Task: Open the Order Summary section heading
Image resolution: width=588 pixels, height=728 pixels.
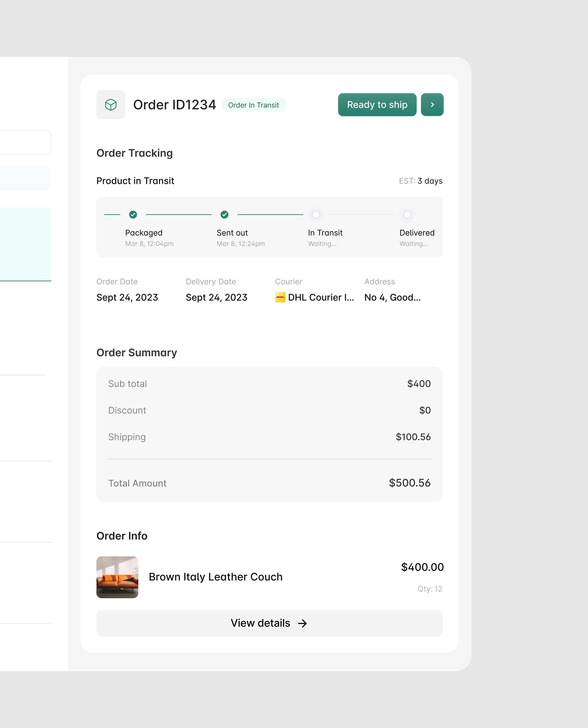Action: (137, 352)
